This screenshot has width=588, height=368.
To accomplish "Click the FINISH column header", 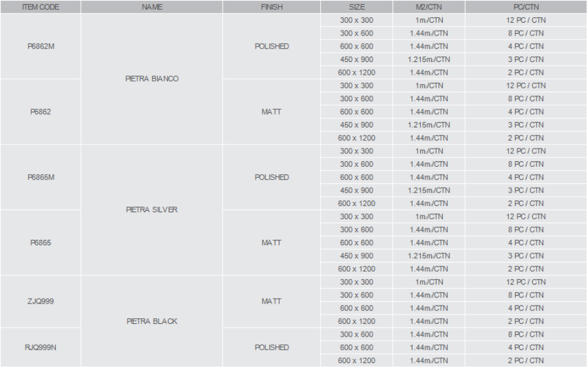I will coord(272,7).
